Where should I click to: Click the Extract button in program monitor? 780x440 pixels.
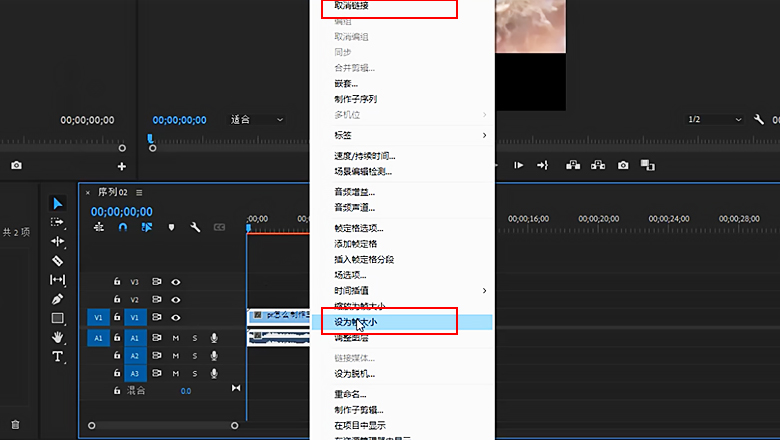click(598, 165)
